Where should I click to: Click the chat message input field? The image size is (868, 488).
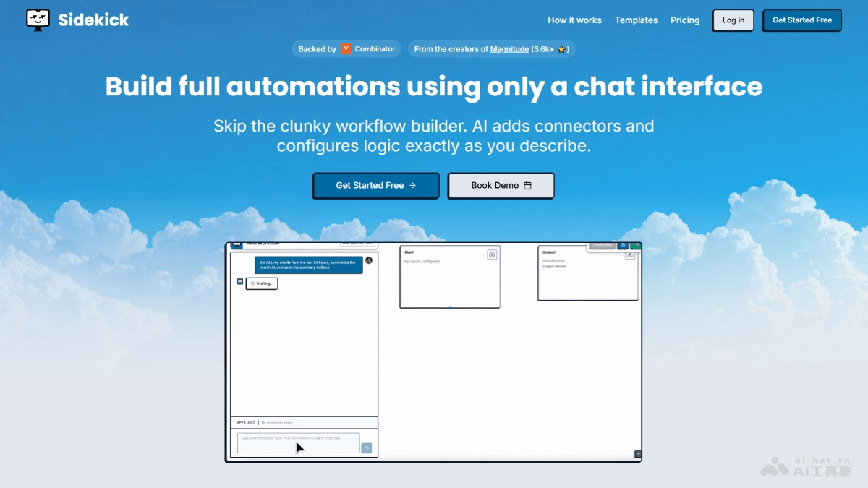pyautogui.click(x=298, y=442)
